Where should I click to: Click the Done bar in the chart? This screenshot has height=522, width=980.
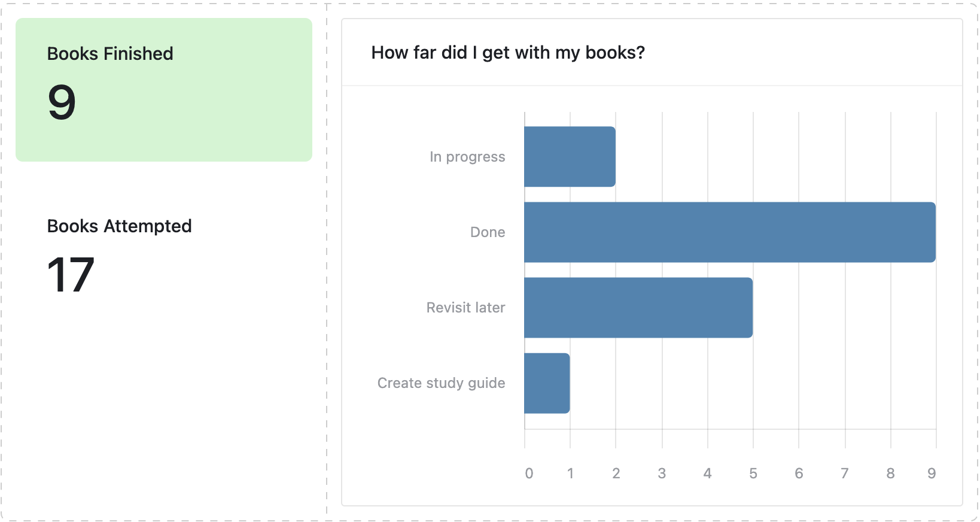coord(729,232)
